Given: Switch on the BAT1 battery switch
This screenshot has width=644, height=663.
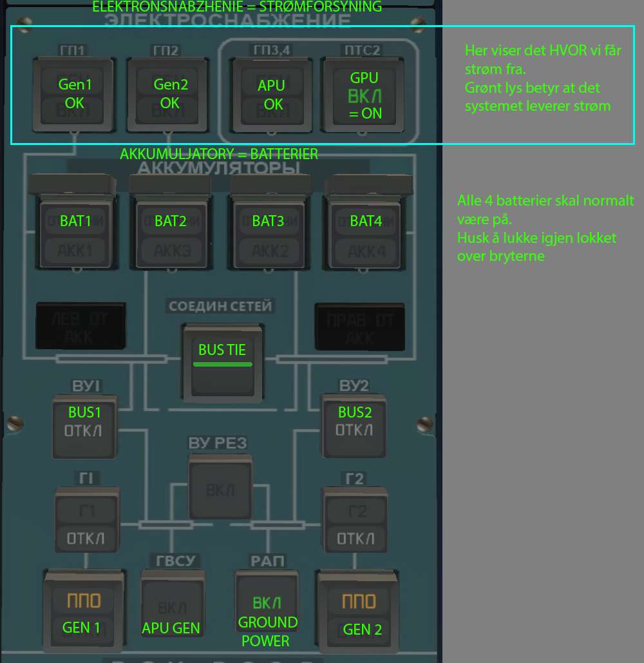Looking at the screenshot, I should (x=76, y=233).
